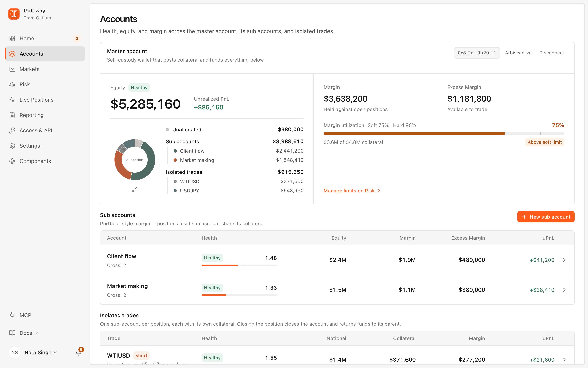Click the Reporting document icon
The height and width of the screenshot is (368, 588).
12,115
